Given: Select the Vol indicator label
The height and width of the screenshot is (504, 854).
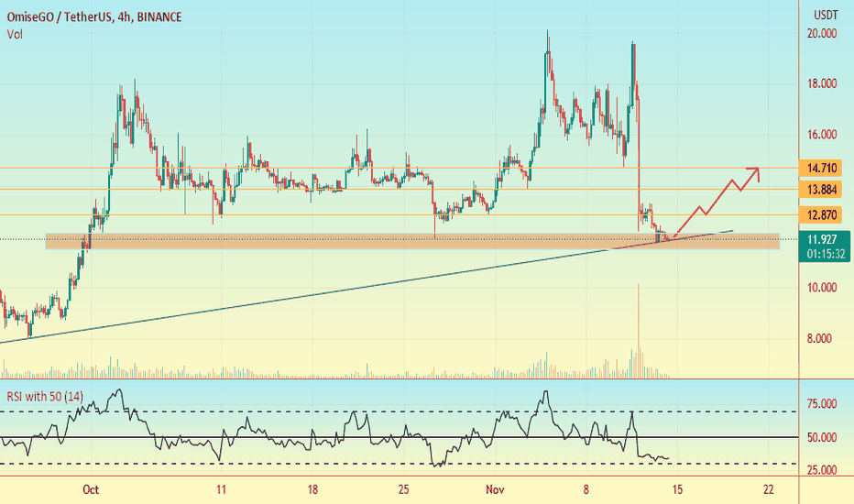Looking at the screenshot, I should (15, 34).
